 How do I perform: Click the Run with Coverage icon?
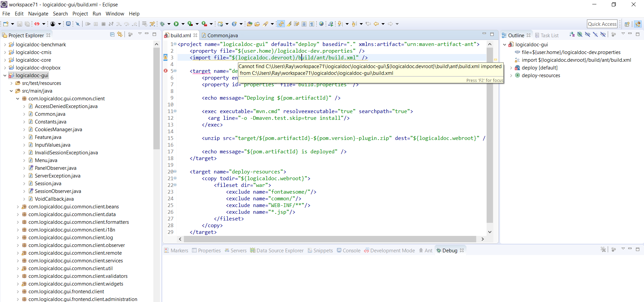point(190,24)
